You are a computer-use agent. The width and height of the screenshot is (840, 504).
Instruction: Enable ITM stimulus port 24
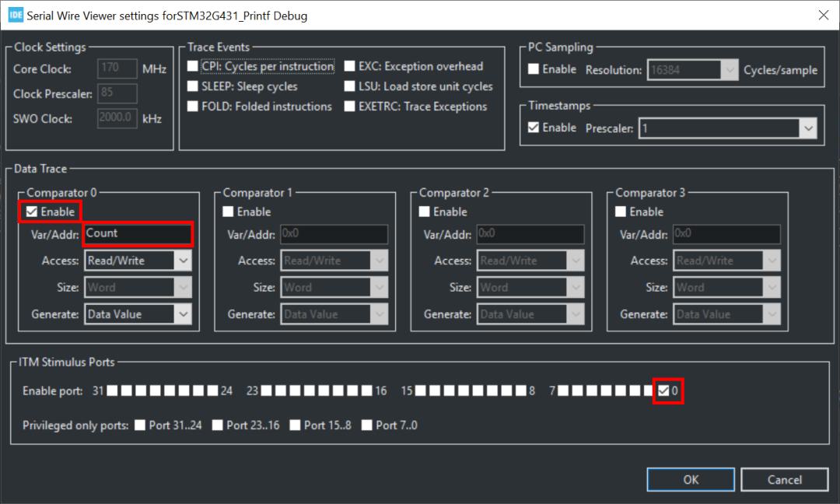[x=212, y=390]
